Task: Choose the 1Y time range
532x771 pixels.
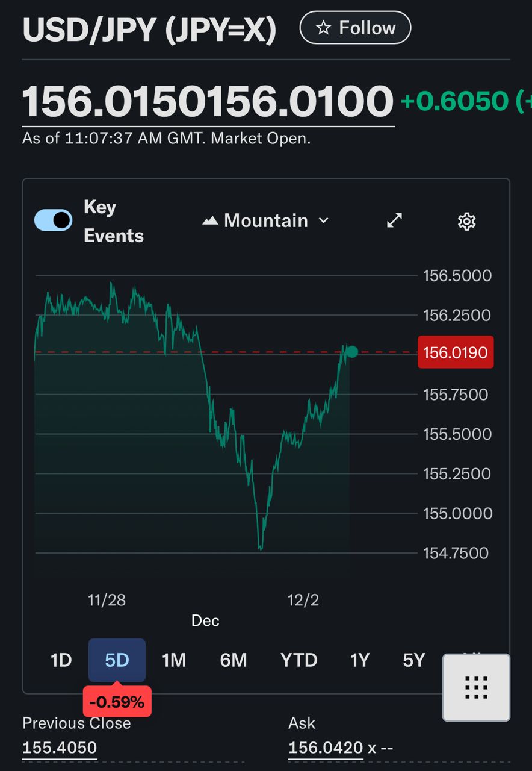Action: click(359, 660)
